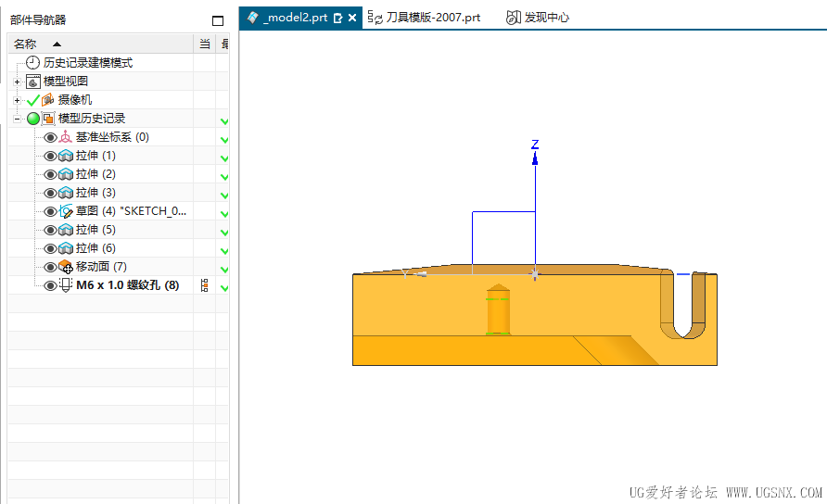The image size is (827, 504).
Task: Click the Move Face (7) feature icon
Action: [x=66, y=267]
